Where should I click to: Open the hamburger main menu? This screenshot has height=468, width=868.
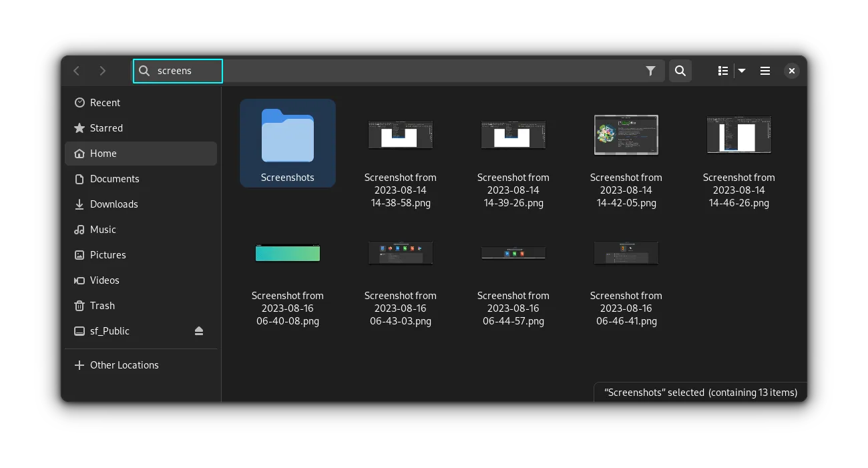point(765,71)
